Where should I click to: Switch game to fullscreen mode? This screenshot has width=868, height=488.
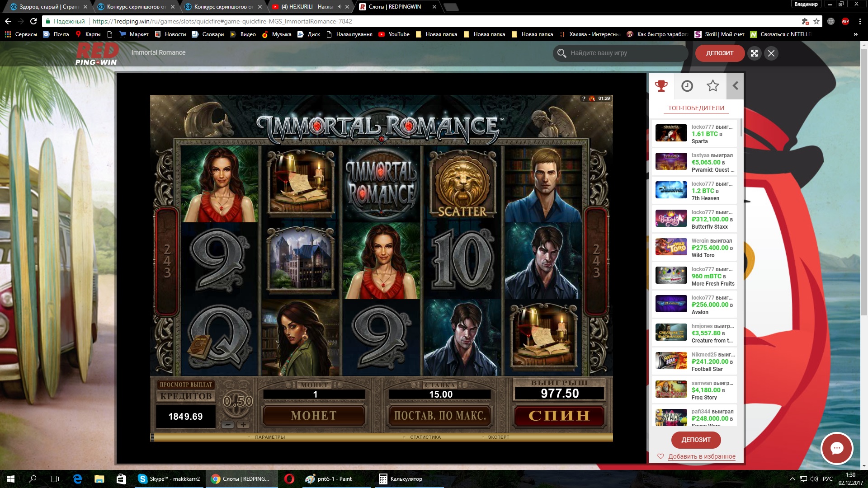coord(754,53)
